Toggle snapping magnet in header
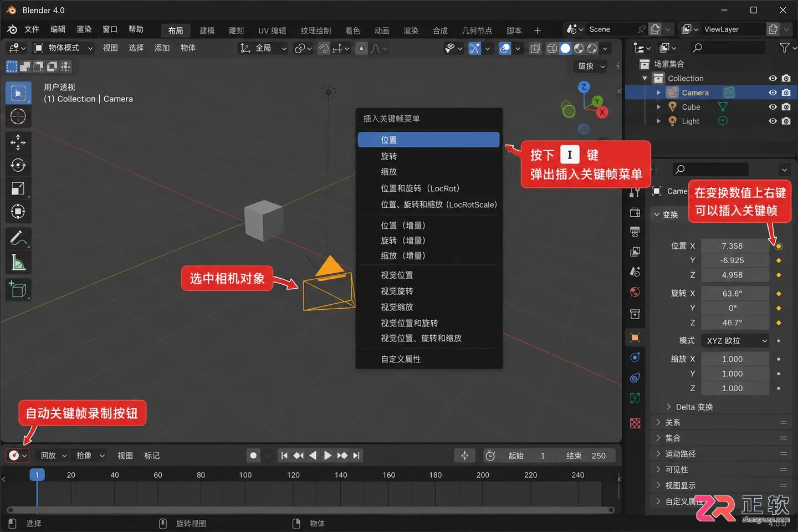Screen dimensions: 798x532 [324, 48]
